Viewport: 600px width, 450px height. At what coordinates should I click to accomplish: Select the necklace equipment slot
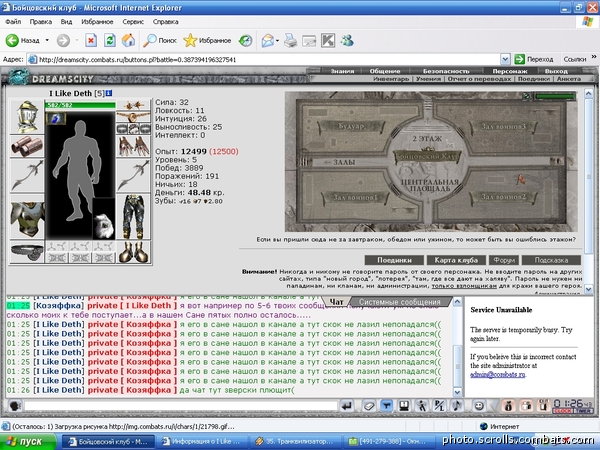click(133, 117)
